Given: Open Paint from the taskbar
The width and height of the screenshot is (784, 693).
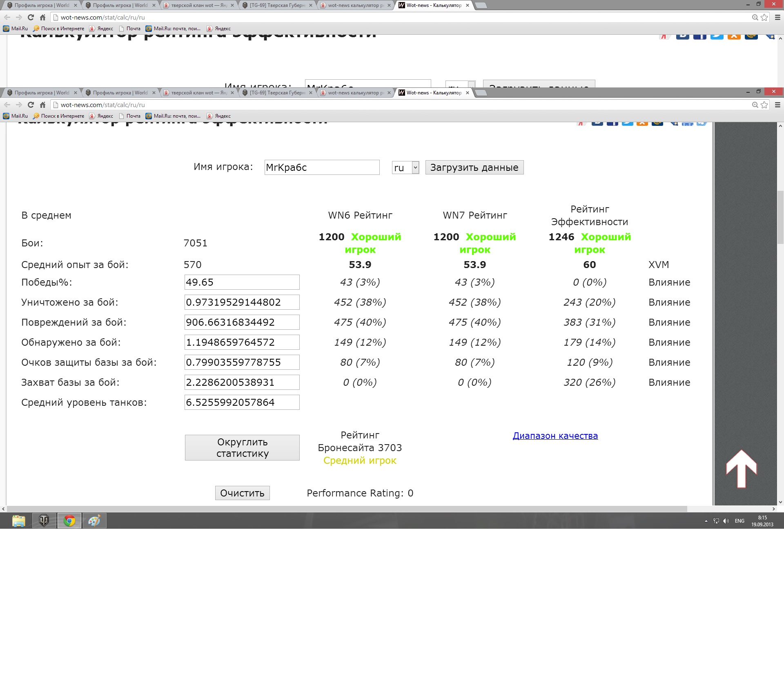Looking at the screenshot, I should click(x=94, y=521).
